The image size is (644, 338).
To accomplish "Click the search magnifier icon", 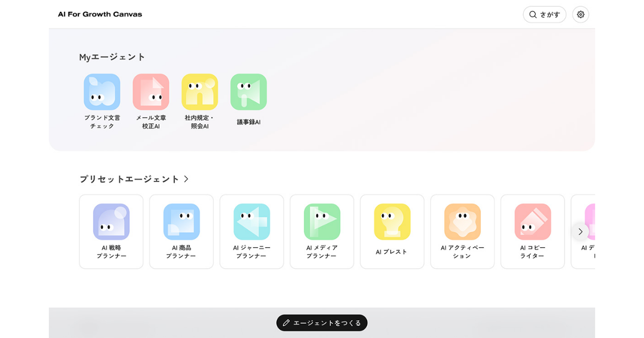I will pos(532,14).
